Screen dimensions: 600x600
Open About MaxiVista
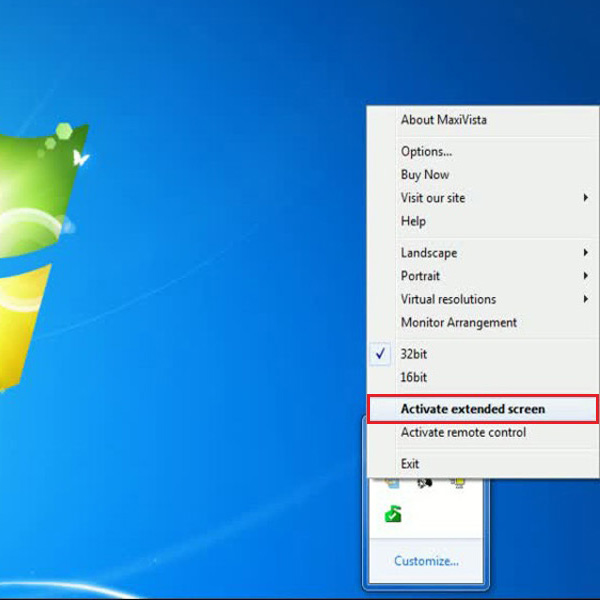coord(483,120)
